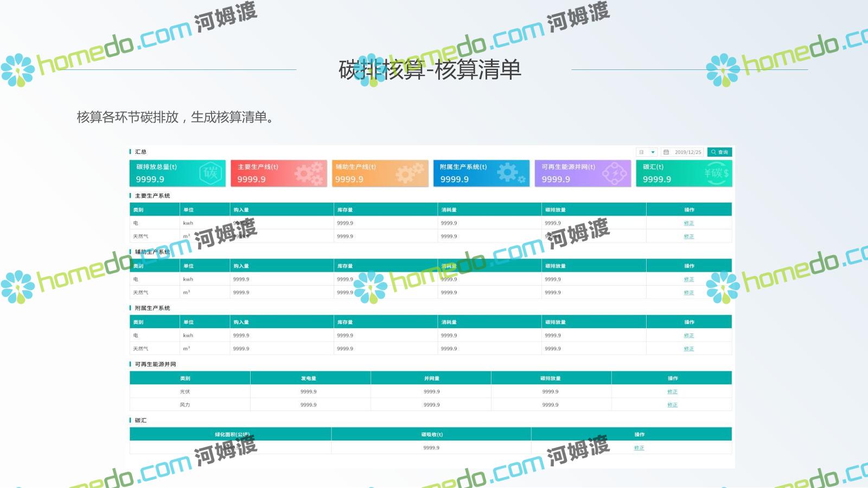Viewport: 868px width, 488px height.
Task: Click 碳吸收(t) column header in 碳汇 table
Action: tap(432, 435)
